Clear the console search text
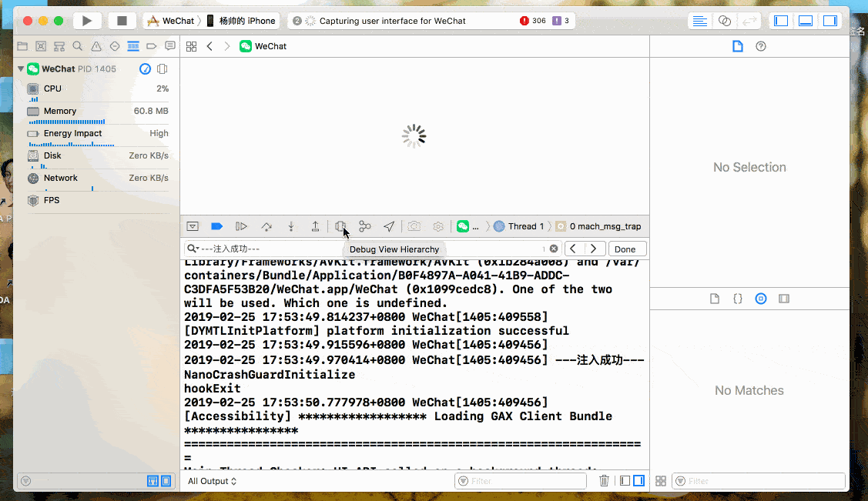868x501 pixels. coord(554,249)
